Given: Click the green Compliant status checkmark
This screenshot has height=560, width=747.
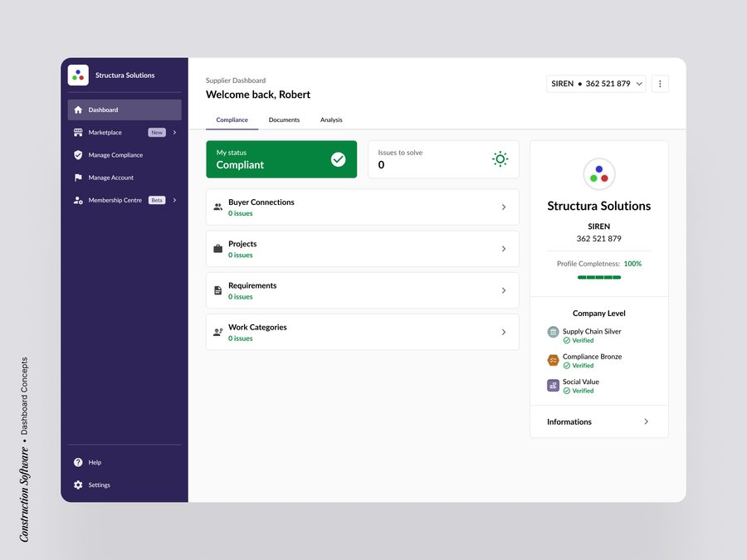Looking at the screenshot, I should [x=338, y=159].
